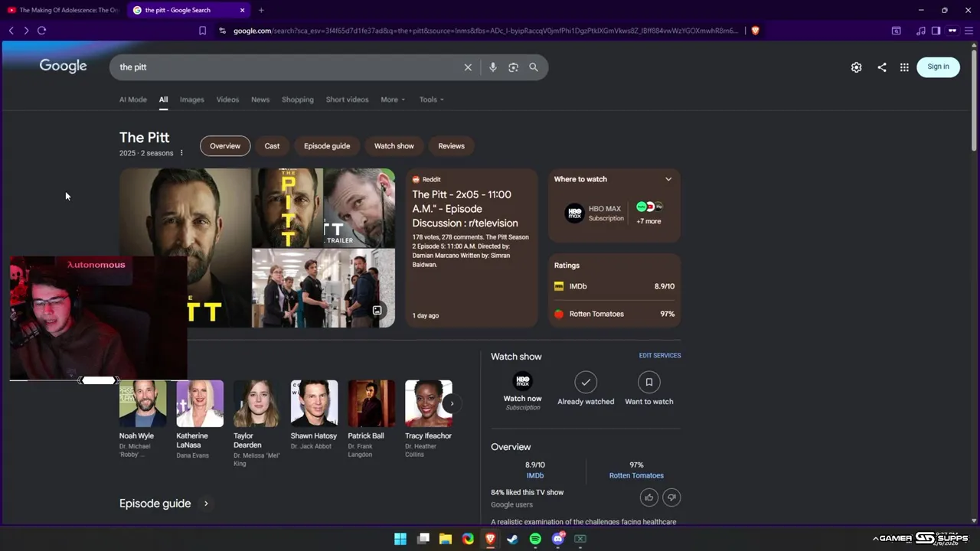Reload the page with the refresh icon
Image resolution: width=980 pixels, height=551 pixels.
tap(41, 31)
